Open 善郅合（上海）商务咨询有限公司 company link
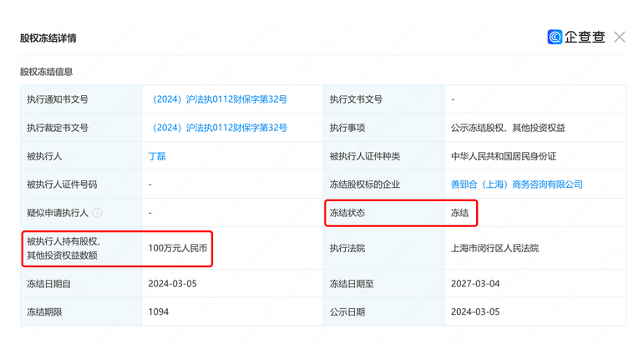This screenshot has width=644, height=344. [516, 185]
